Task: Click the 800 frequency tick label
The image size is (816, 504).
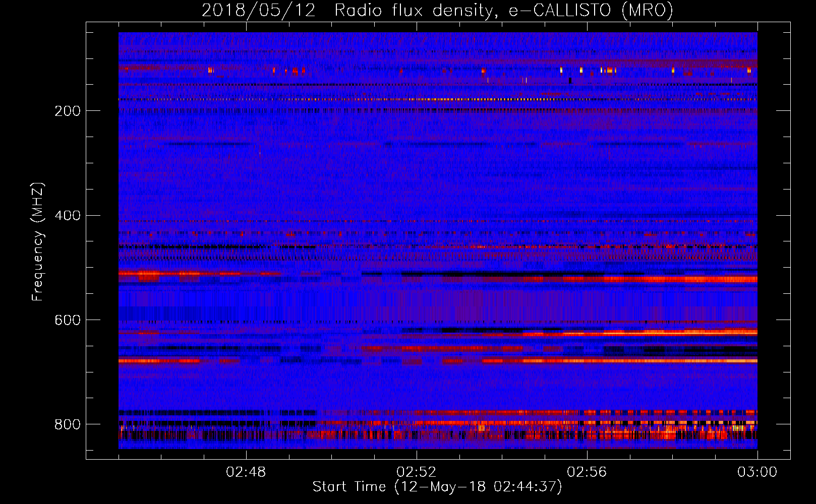Action: pos(68,424)
